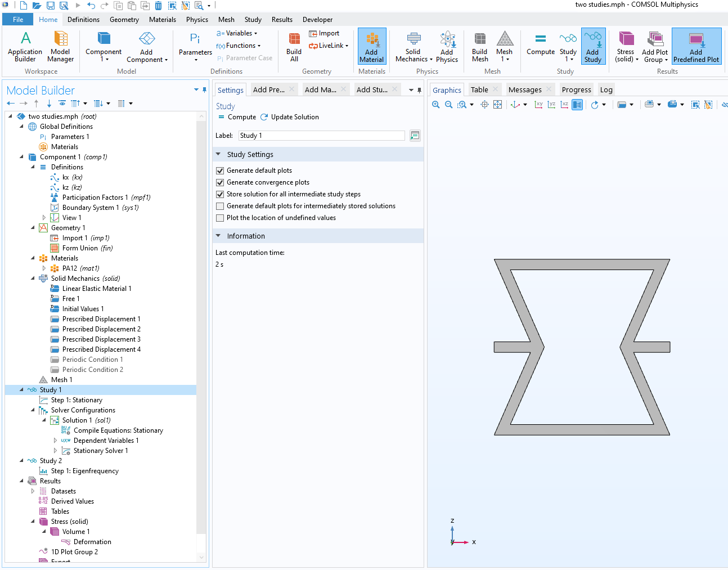Expand the Datasets tree node

pyautogui.click(x=33, y=491)
